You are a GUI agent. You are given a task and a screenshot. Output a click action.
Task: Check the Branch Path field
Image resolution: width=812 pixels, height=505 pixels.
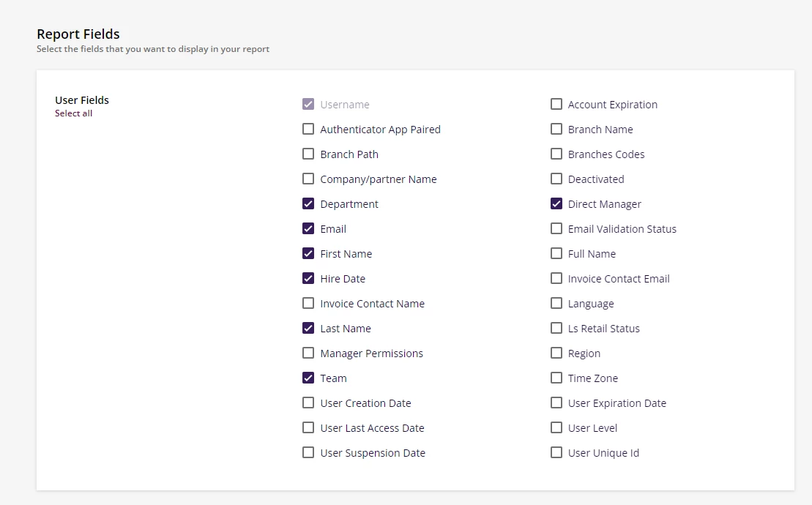point(308,154)
